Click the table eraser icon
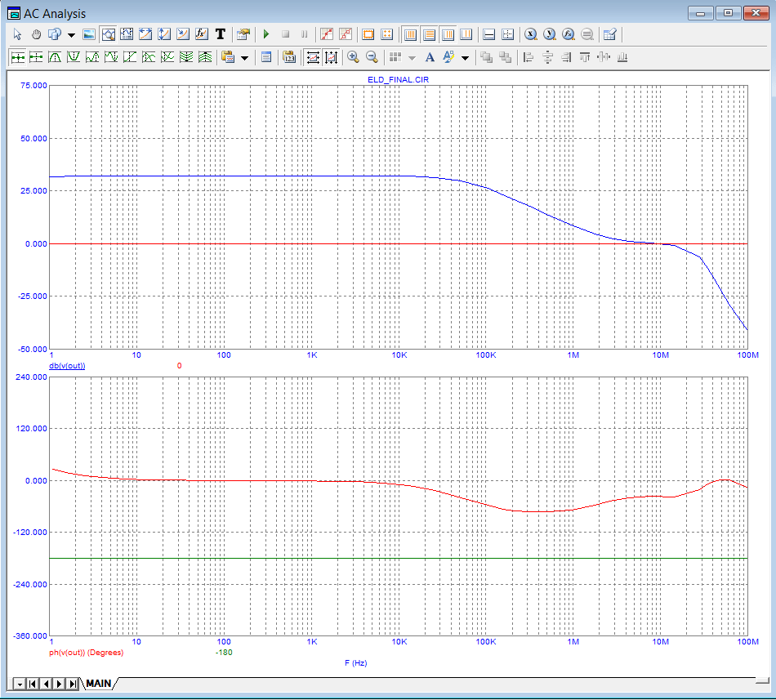 609,34
